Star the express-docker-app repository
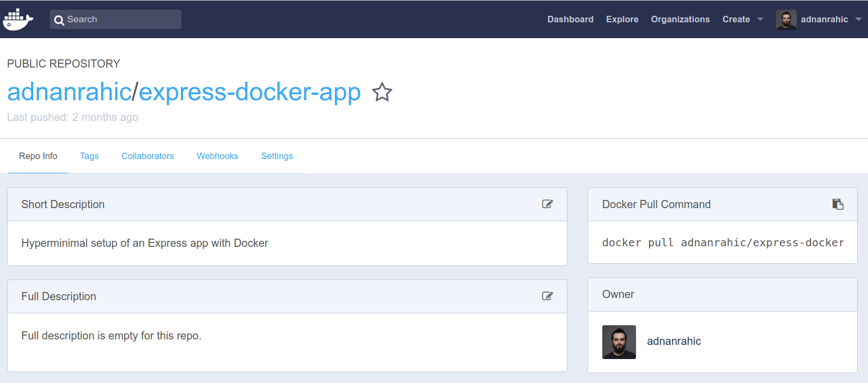The height and width of the screenshot is (383, 868). click(382, 92)
